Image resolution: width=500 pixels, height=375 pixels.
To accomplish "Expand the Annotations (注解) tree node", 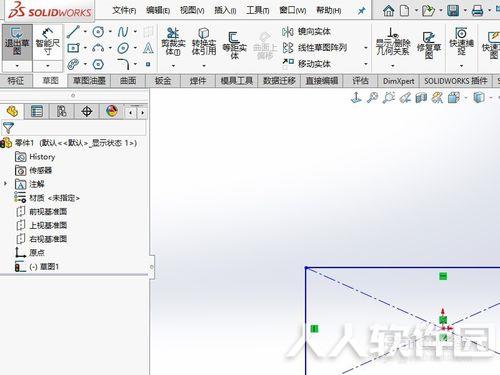I will [5, 184].
